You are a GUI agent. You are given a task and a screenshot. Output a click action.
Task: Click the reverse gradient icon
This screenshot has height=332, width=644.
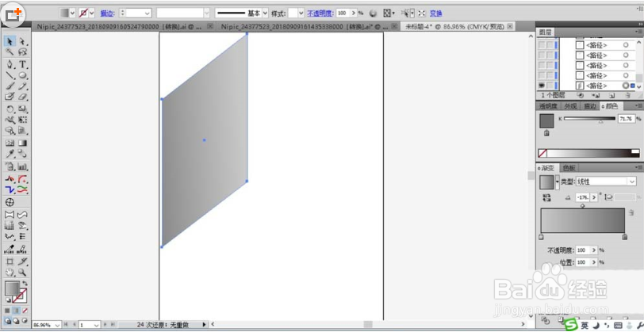pos(546,198)
